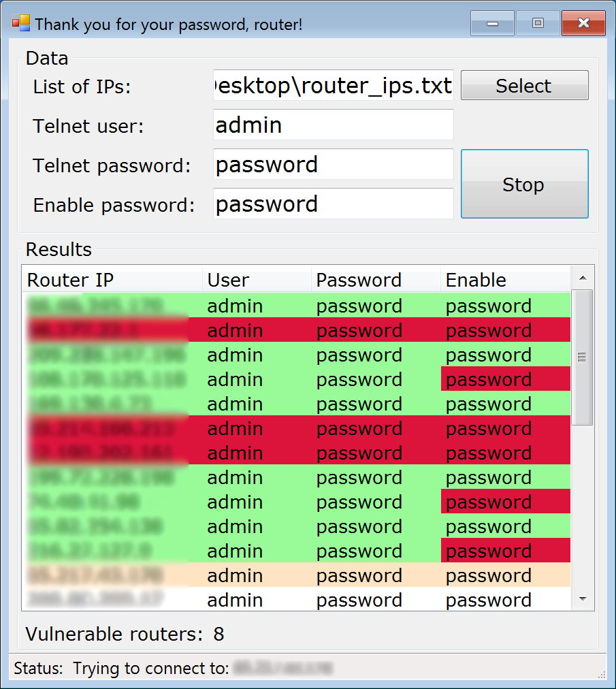This screenshot has width=616, height=689.
Task: Select the peach-colored results row
Action: 296,575
